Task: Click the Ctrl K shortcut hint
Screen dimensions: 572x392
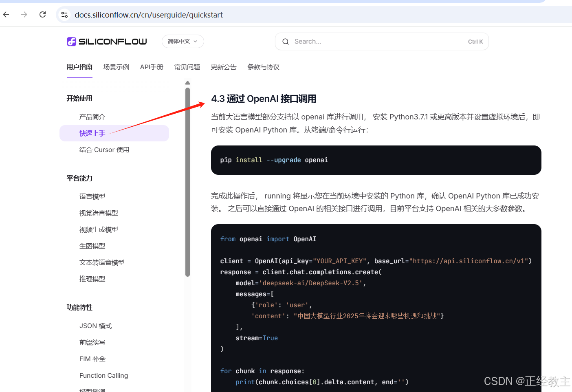Action: coord(475,42)
